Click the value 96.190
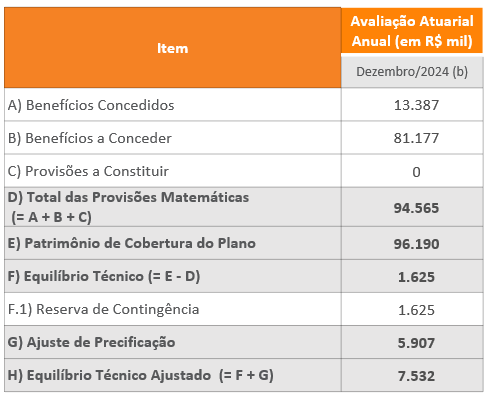This screenshot has height=398, width=492. coord(416,244)
